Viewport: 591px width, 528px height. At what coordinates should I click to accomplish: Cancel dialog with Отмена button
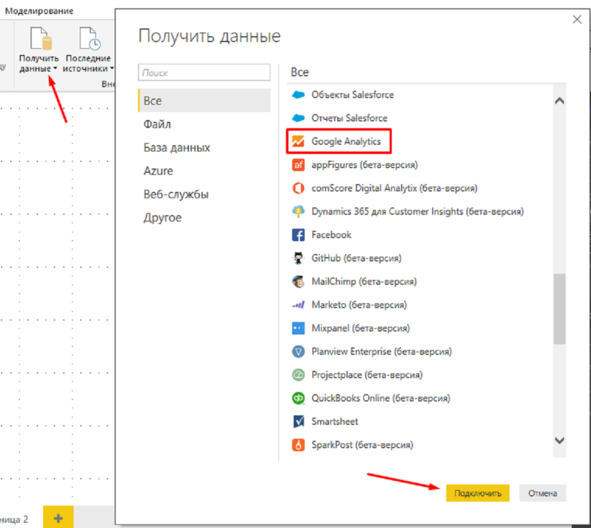click(542, 493)
